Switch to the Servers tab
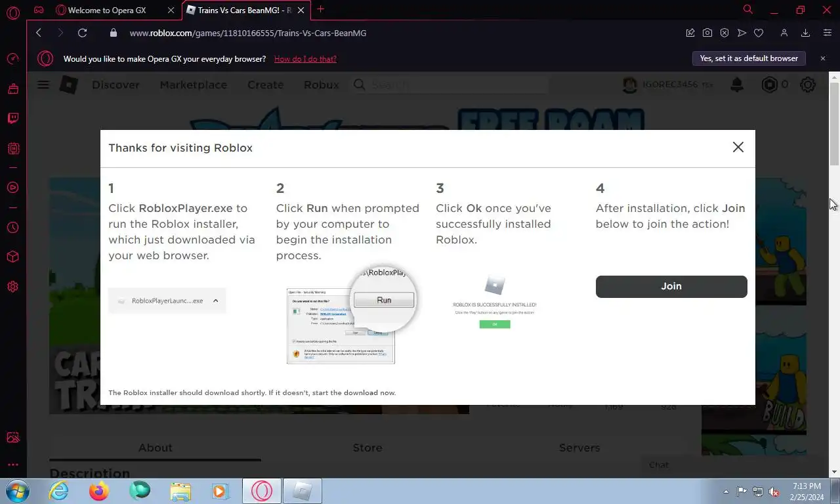Screen dimensions: 840x504 coord(579,448)
